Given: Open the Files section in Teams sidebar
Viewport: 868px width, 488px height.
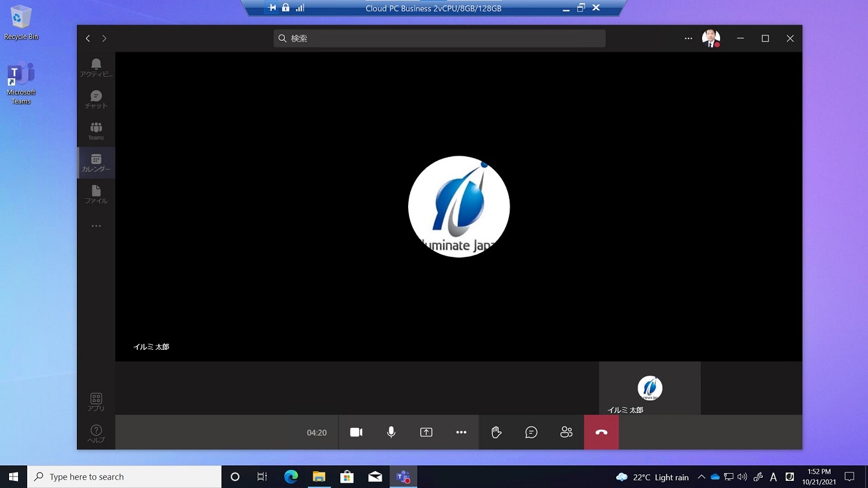Looking at the screenshot, I should click(96, 194).
